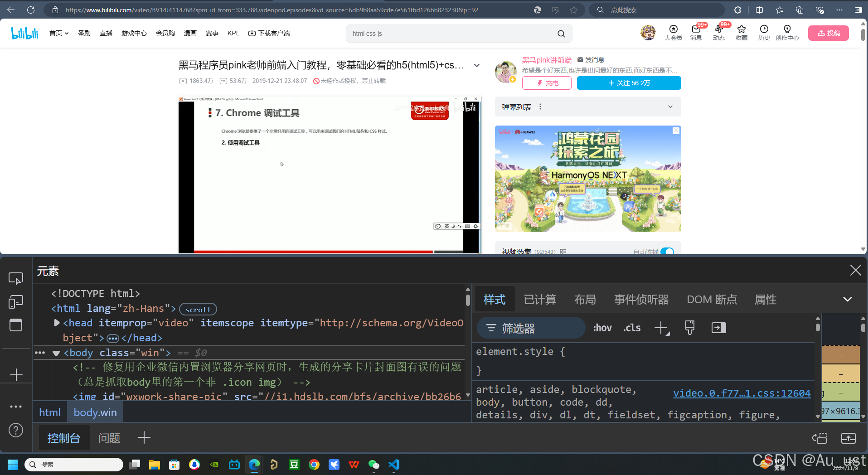This screenshot has height=475, width=868.
Task: Open browser settings ellipsis menu
Action: click(839, 10)
